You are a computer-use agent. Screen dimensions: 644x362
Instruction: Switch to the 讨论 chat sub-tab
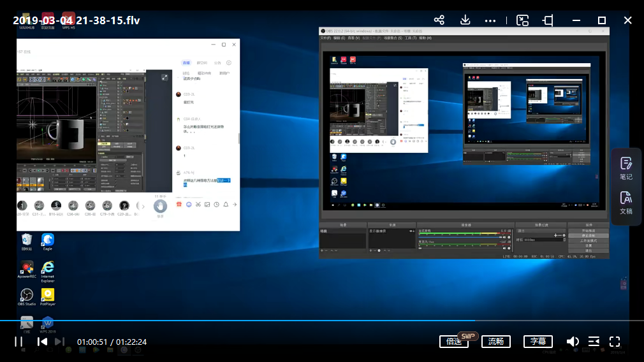tap(186, 73)
